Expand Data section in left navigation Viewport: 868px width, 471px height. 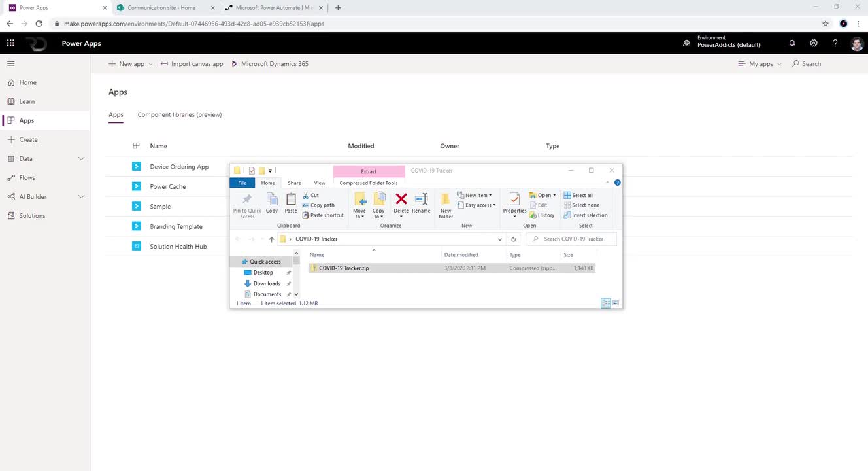(x=81, y=158)
